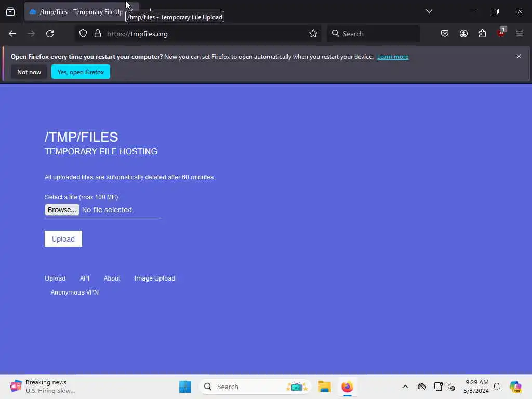
Task: Open the Learn more link
Action: coord(393,57)
